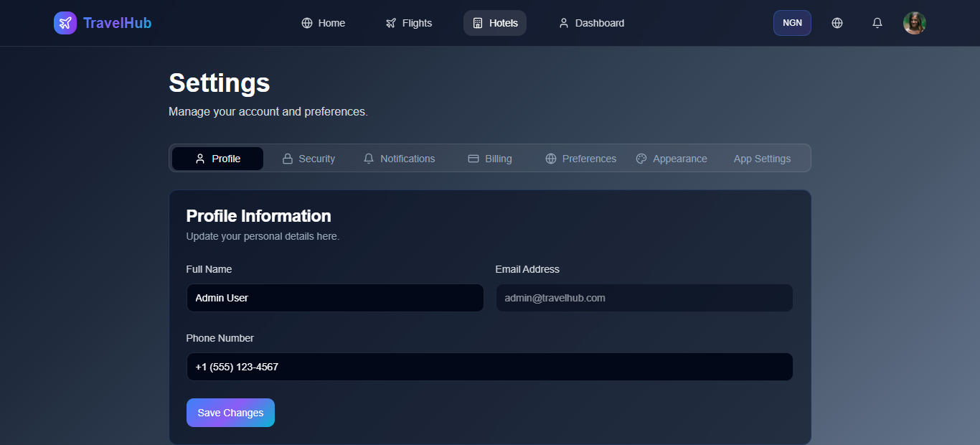
Task: Open the NGN currency selector
Action: point(792,23)
